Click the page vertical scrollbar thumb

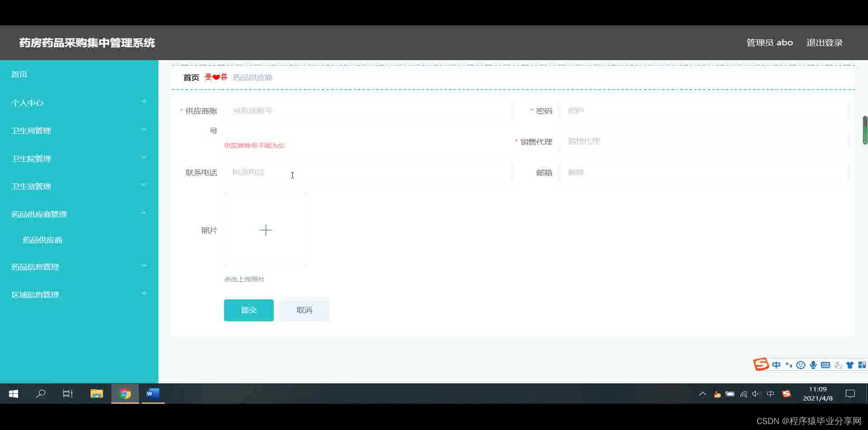pos(865,130)
